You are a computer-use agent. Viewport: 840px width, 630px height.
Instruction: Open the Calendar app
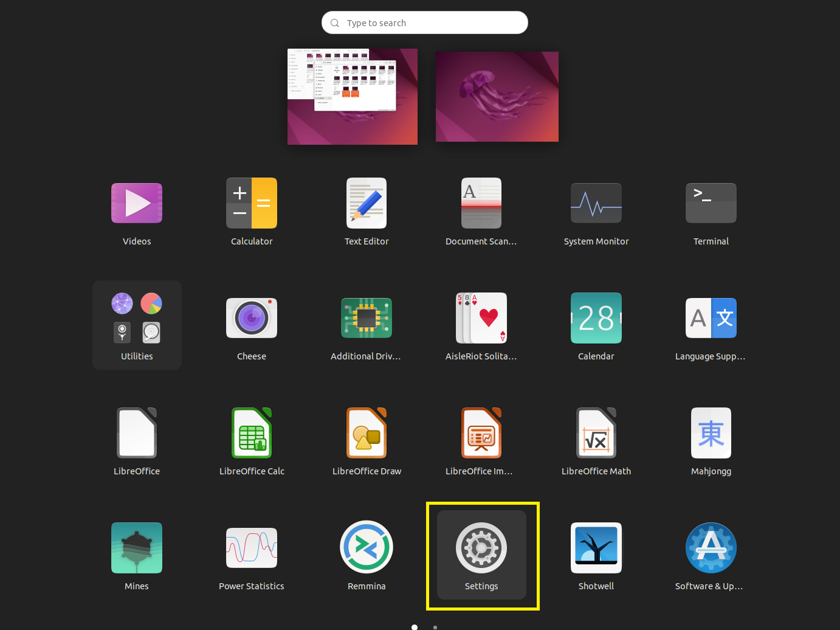point(596,318)
